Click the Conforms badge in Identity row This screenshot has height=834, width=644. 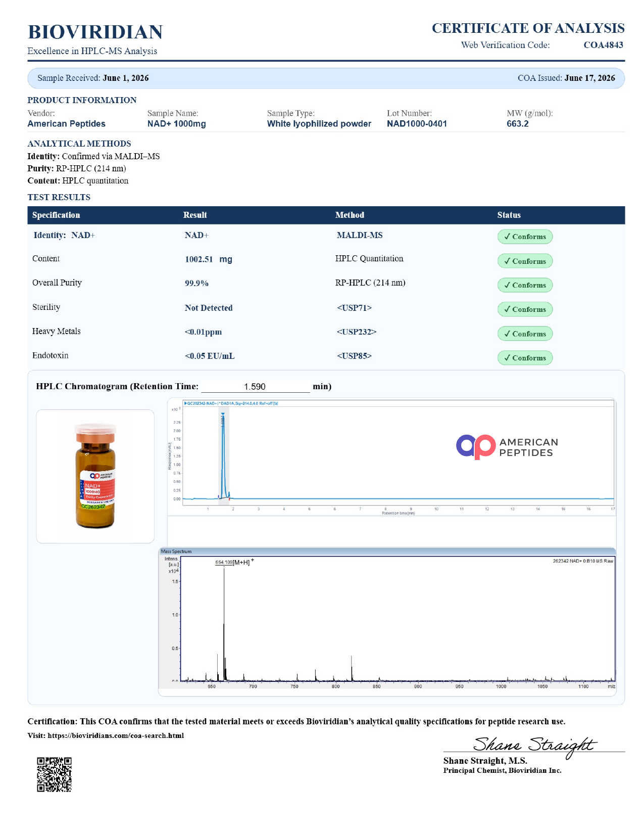pyautogui.click(x=525, y=237)
